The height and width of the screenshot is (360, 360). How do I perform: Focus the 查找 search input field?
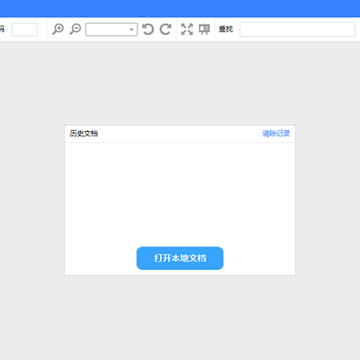pyautogui.click(x=298, y=29)
